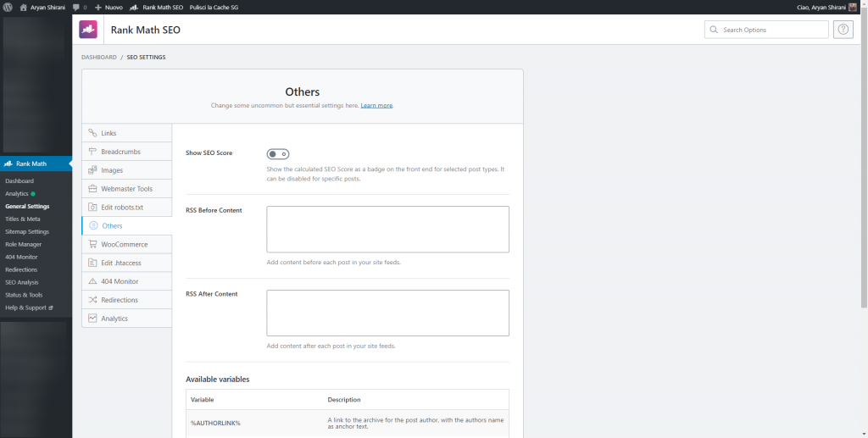Click the 404 Monitor warning icon
This screenshot has width=868, height=438.
point(93,281)
